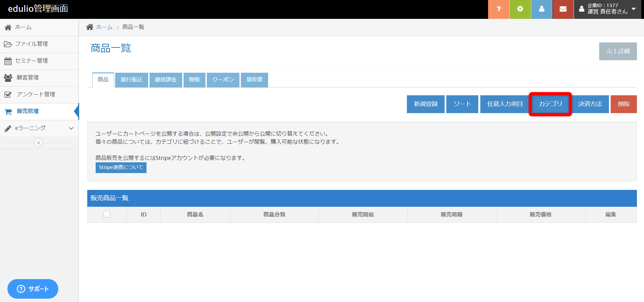
Task: Go to ホーム in the sidebar
Action: (x=39, y=27)
